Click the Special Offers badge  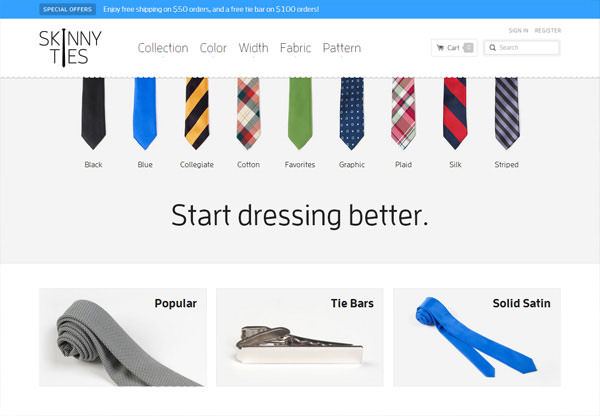tap(67, 9)
